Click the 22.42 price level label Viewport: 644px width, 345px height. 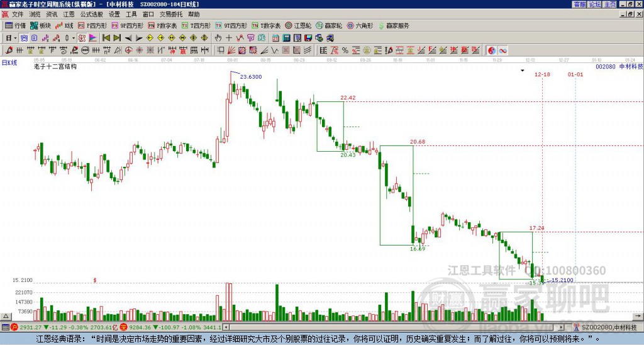348,98
